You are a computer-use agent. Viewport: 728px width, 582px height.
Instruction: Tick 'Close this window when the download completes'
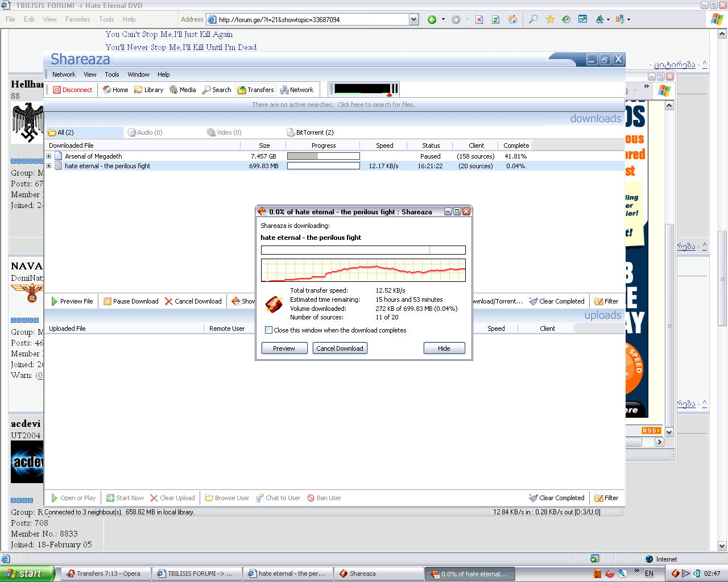[268, 330]
